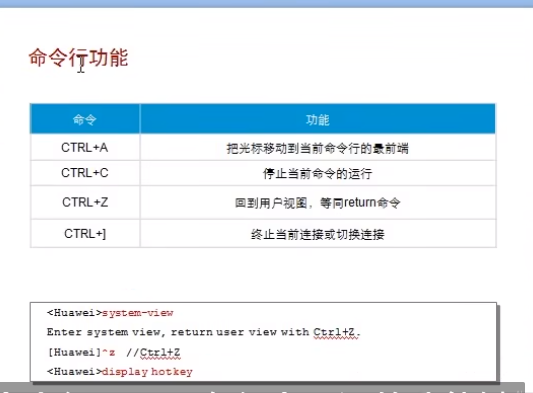Click the blue window title bar strip

coord(266,3)
